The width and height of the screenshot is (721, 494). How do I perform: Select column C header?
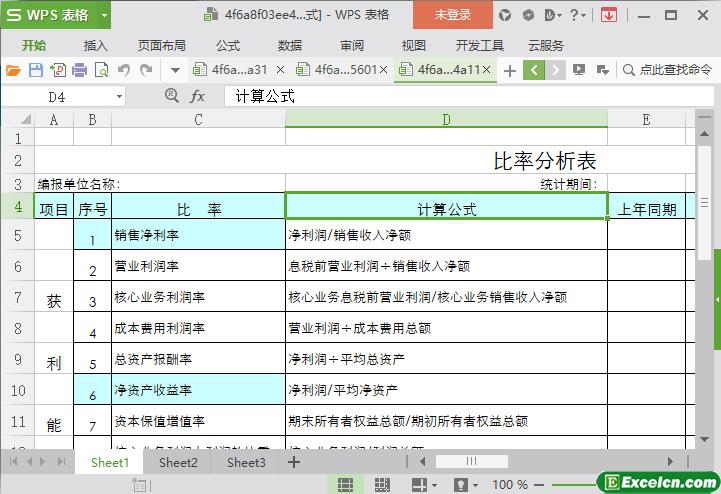point(198,120)
